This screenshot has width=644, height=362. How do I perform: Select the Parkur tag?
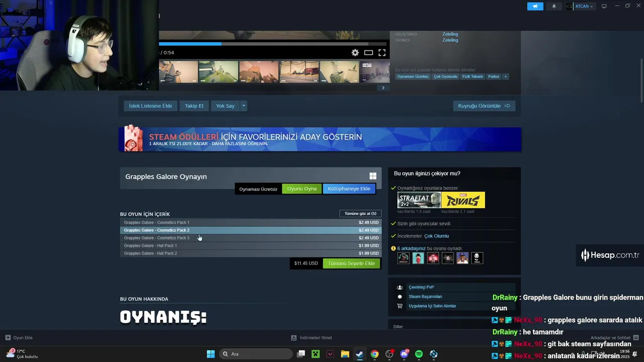coord(494,76)
